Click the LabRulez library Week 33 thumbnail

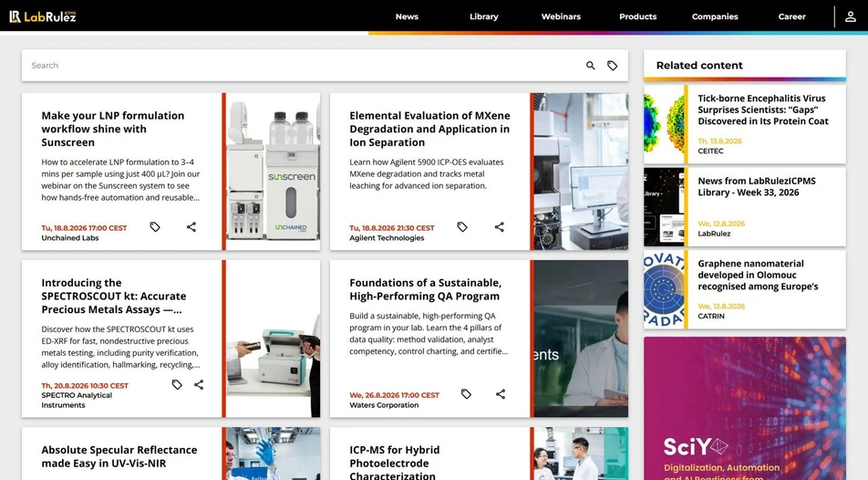[664, 207]
